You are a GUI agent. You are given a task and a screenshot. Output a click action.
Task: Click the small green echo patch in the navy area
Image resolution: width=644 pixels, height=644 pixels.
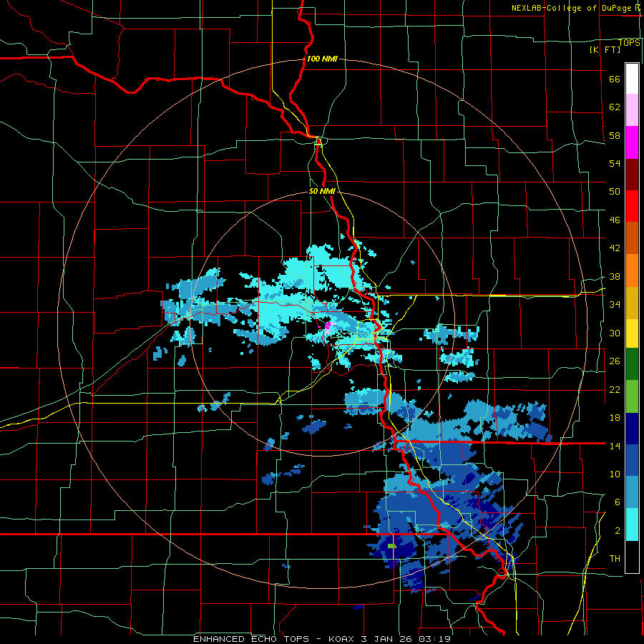pos(392,546)
